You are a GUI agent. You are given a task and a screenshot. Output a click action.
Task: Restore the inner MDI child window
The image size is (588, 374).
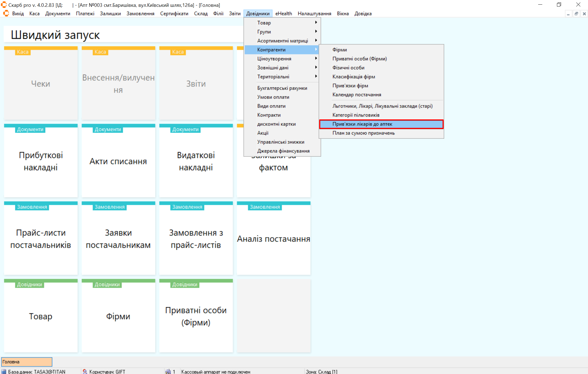click(x=576, y=14)
